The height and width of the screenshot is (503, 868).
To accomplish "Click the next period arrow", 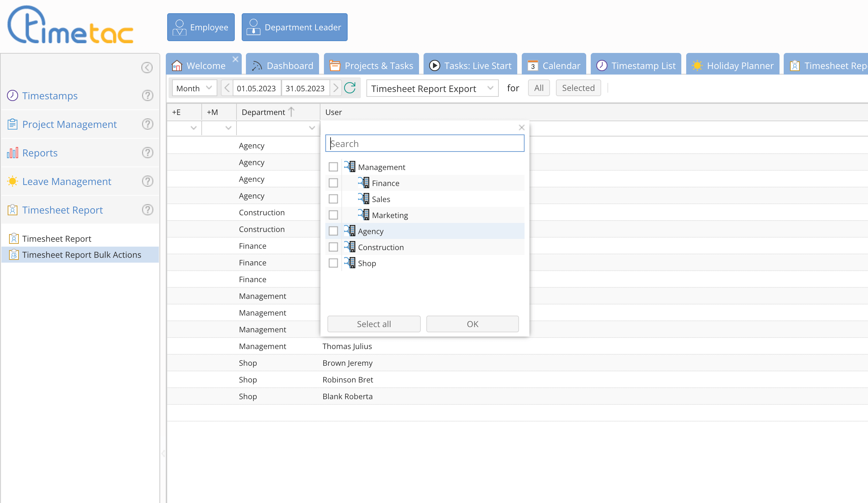I will point(335,88).
